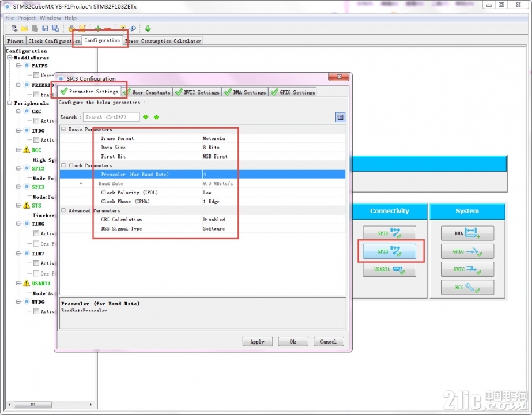Tick the One Pulse checkbox under TIM7

(x=36, y=273)
